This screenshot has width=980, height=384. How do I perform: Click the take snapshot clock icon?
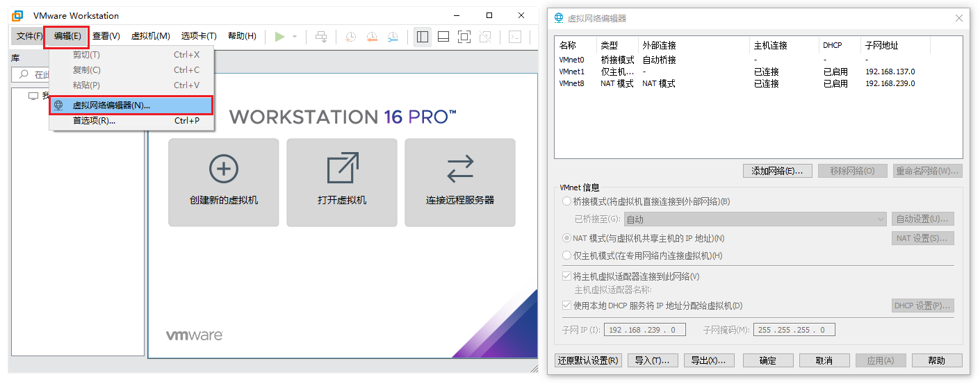pos(350,37)
